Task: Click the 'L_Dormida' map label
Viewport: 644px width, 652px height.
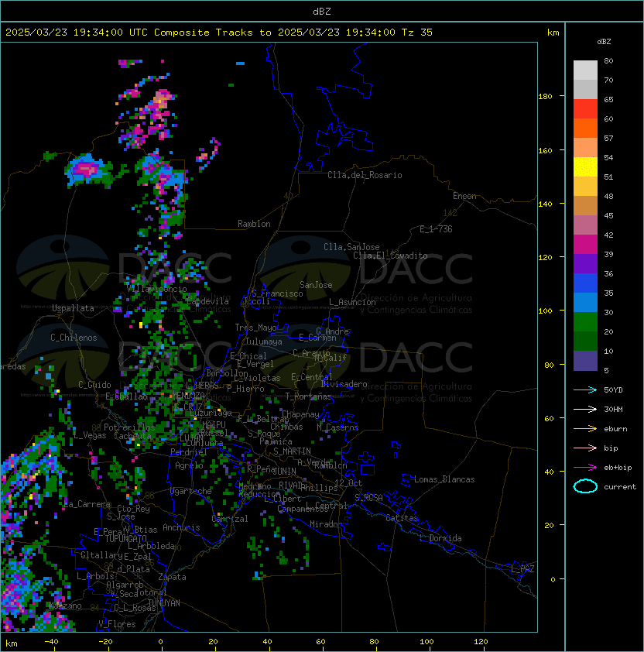Action: tap(440, 538)
